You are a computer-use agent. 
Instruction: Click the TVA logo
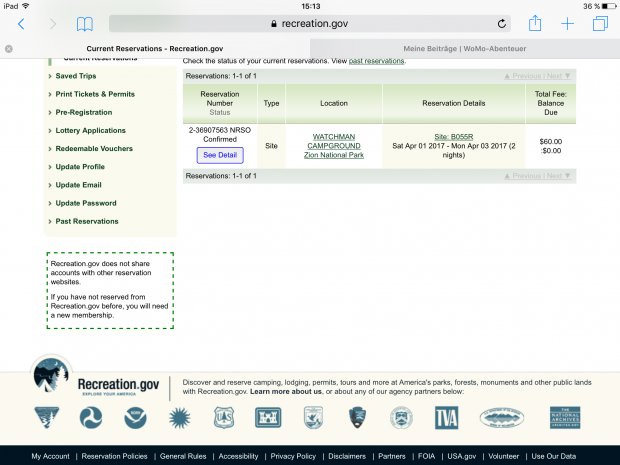[446, 418]
